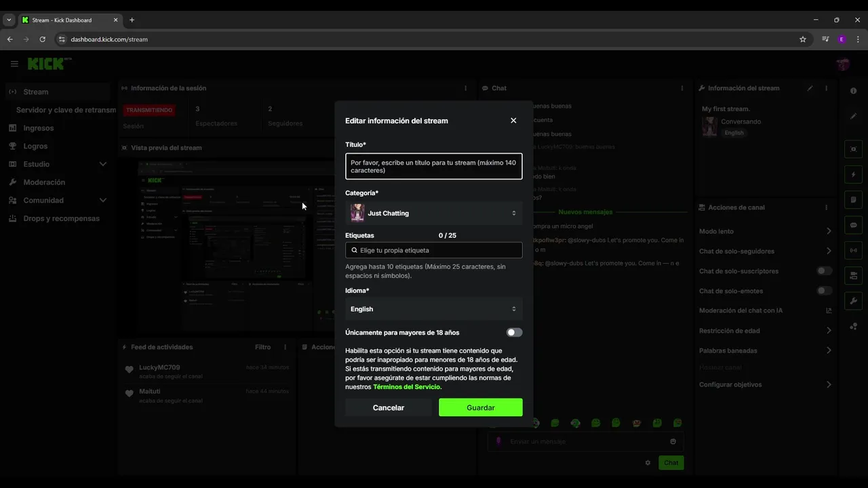The height and width of the screenshot is (488, 868).
Task: Open the Chrome profile E avatar
Action: coord(842,39)
